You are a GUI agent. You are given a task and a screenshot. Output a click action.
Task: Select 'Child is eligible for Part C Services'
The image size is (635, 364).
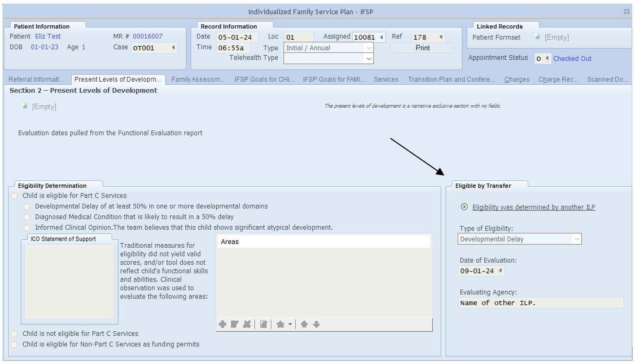click(15, 196)
